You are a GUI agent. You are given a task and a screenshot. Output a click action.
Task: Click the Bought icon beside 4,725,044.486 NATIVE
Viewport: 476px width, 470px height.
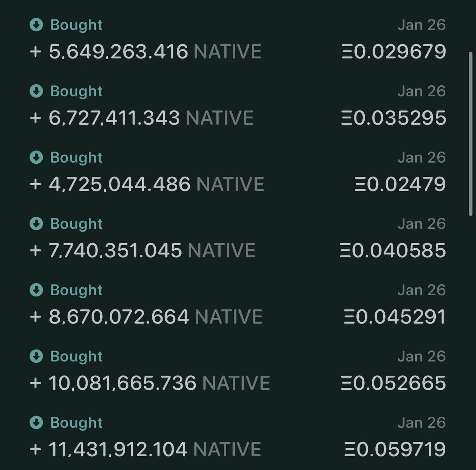point(36,157)
